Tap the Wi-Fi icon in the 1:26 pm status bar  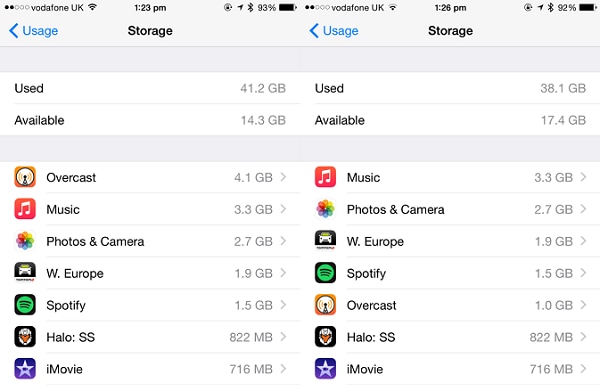[393, 7]
